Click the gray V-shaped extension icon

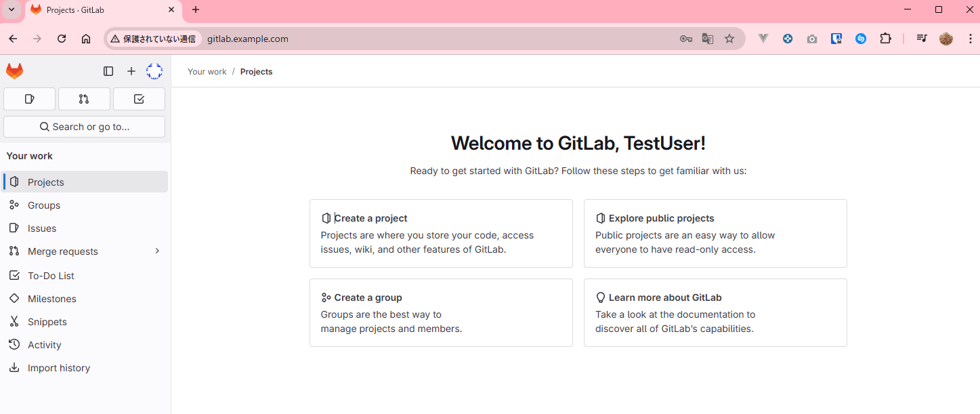[x=763, y=39]
